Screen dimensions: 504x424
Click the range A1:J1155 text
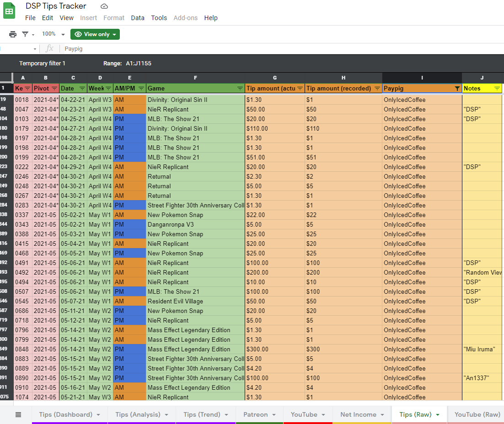[x=139, y=63]
